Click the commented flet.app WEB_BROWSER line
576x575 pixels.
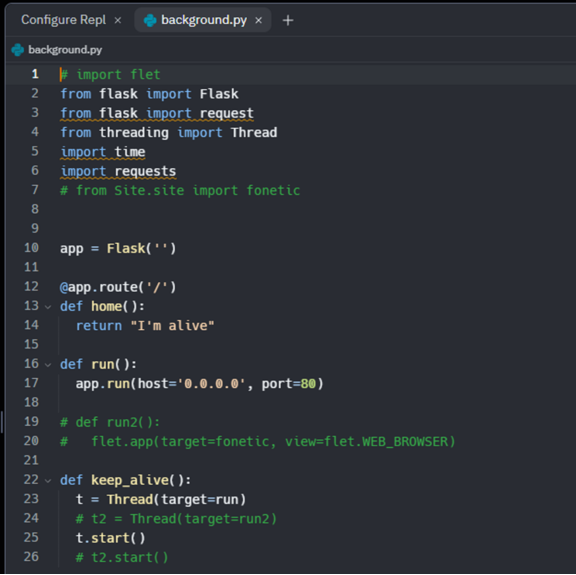(x=258, y=441)
